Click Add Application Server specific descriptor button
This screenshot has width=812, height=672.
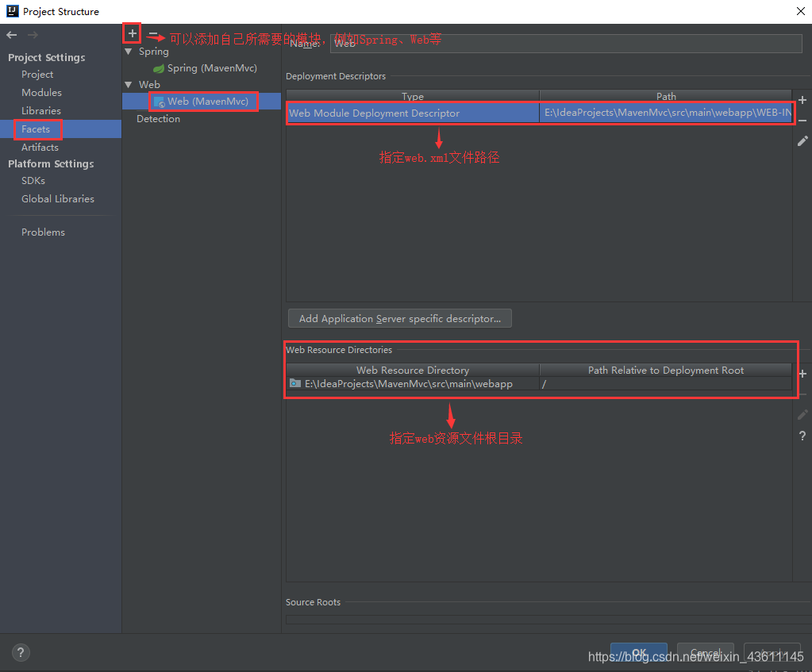click(400, 318)
